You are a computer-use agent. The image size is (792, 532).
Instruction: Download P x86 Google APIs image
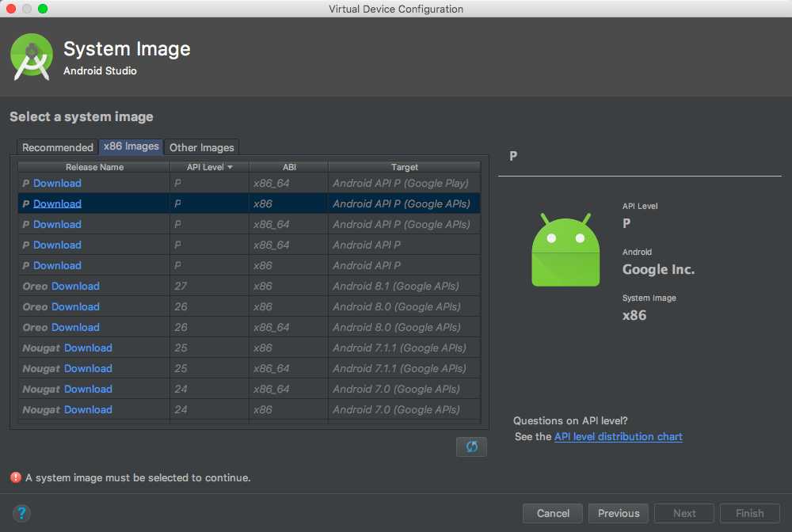click(57, 204)
